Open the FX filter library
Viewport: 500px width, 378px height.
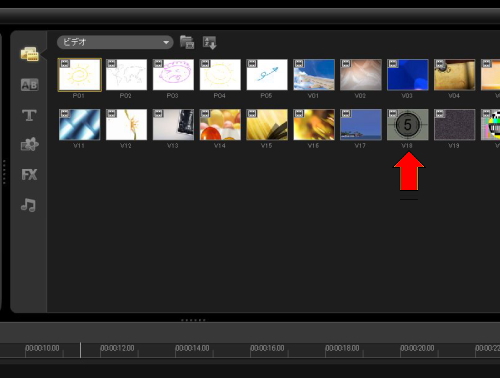tap(29, 174)
